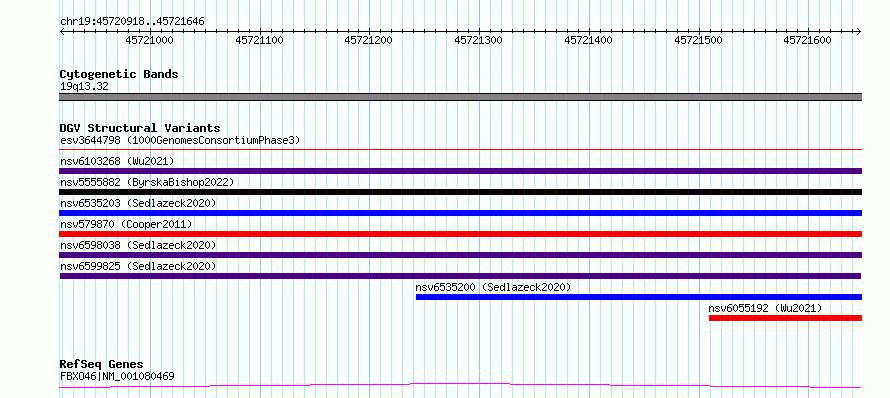Screen dimensions: 890x398
Task: Click ruler position 45721000
Action: click(x=150, y=40)
